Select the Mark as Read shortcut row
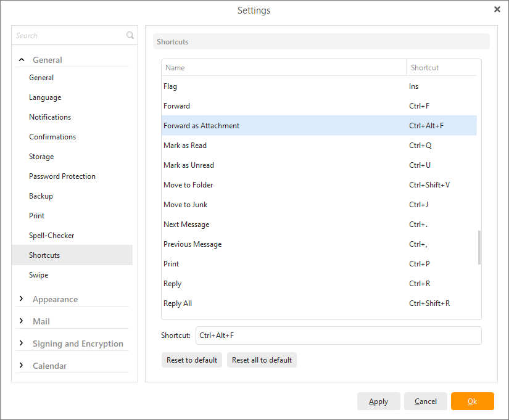Screen dimensions: 509x420 click(x=247, y=145)
